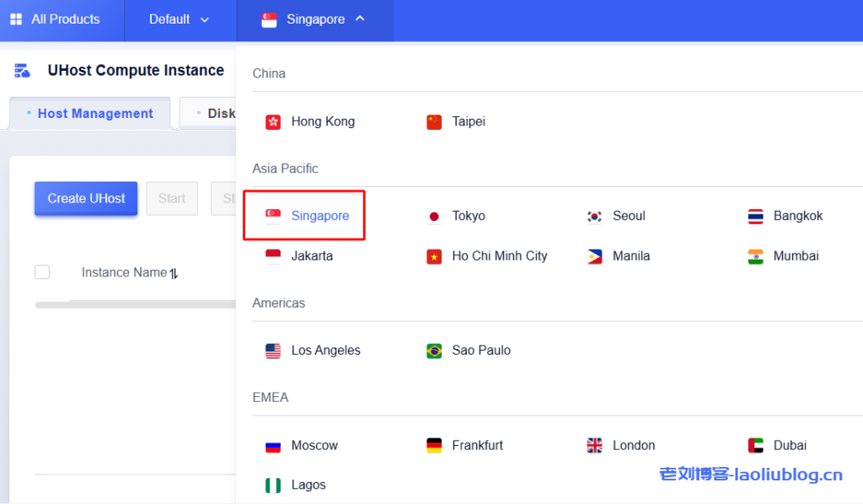Choose Mumbai as the region
Viewport: 863px width, 504px height.
pos(796,256)
